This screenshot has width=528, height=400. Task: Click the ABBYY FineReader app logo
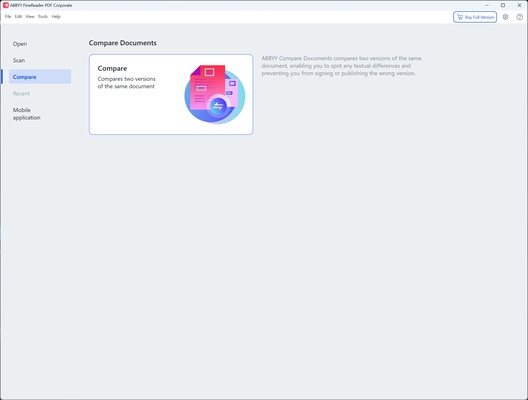6,5
